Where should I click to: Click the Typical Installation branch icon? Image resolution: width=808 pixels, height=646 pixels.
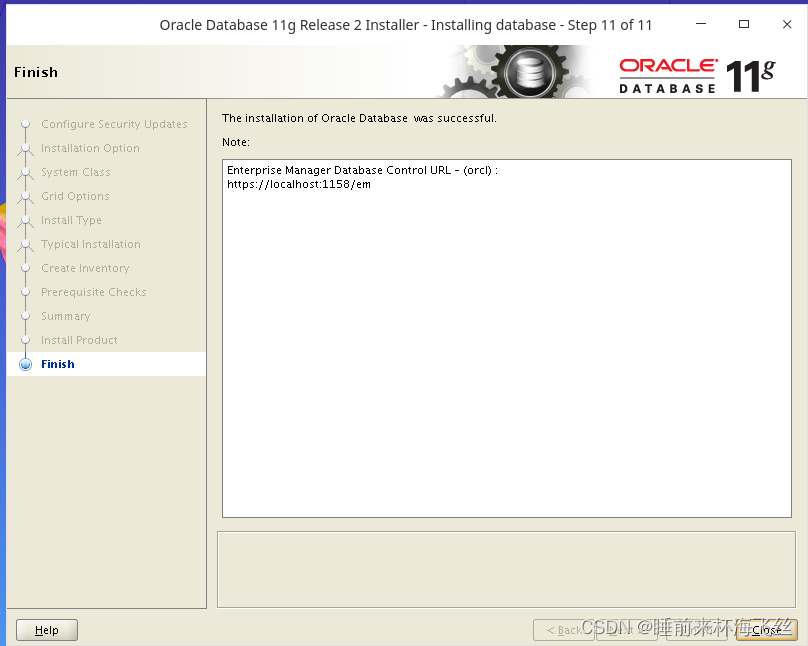pyautogui.click(x=25, y=244)
